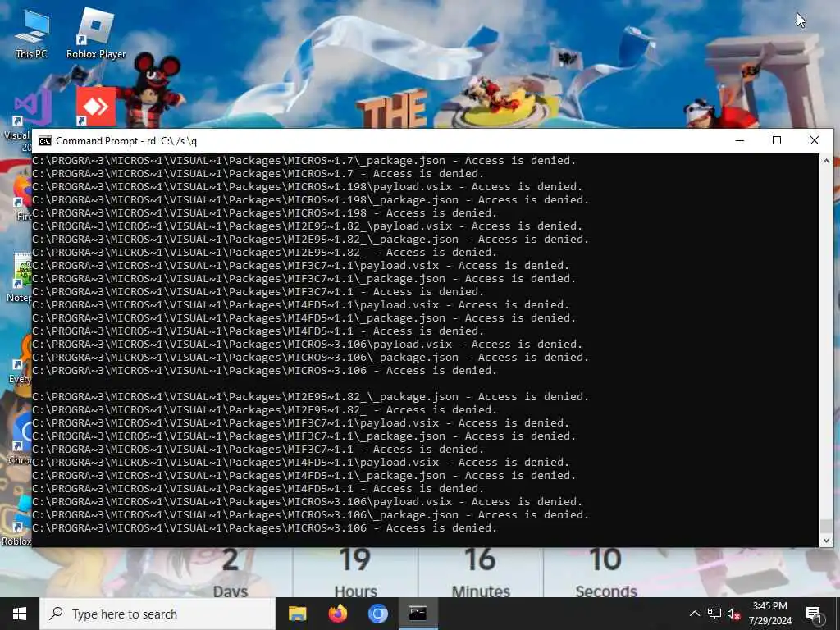This screenshot has width=840, height=630.
Task: Show hidden system tray icons
Action: pyautogui.click(x=694, y=614)
